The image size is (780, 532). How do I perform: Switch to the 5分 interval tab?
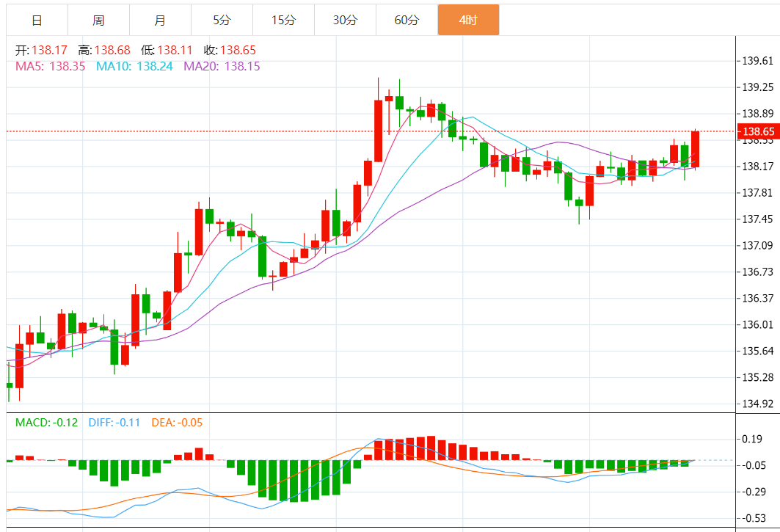pos(222,20)
